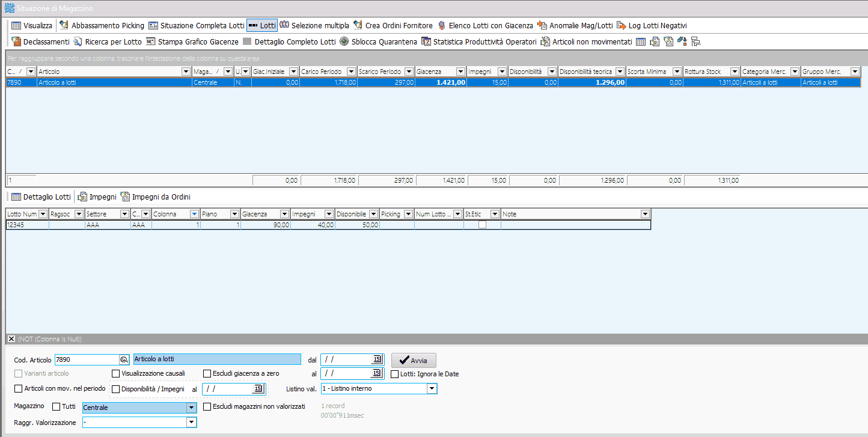Viewport: 868px width, 437px height.
Task: Open the Impegni tab
Action: coord(96,197)
